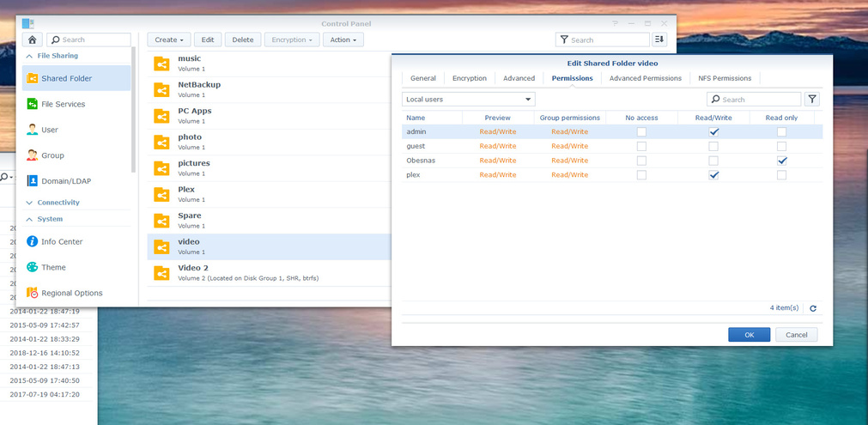Collapse the File Sharing section
This screenshot has height=425, width=868.
[x=29, y=56]
